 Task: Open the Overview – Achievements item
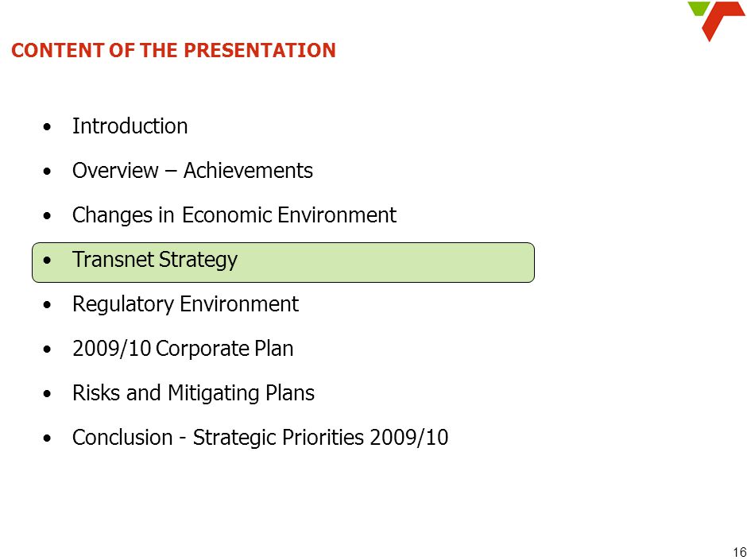coord(192,171)
